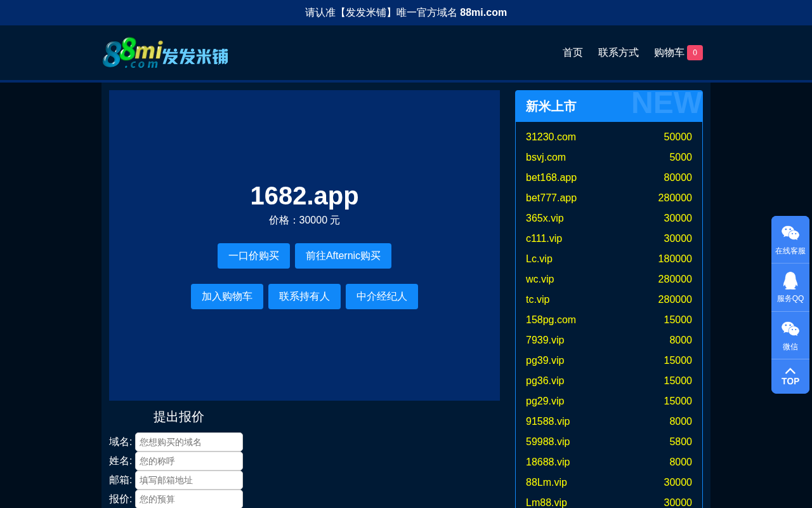This screenshot has width=812, height=508.
Task: Click the 加入购物车 button
Action: coord(227,297)
